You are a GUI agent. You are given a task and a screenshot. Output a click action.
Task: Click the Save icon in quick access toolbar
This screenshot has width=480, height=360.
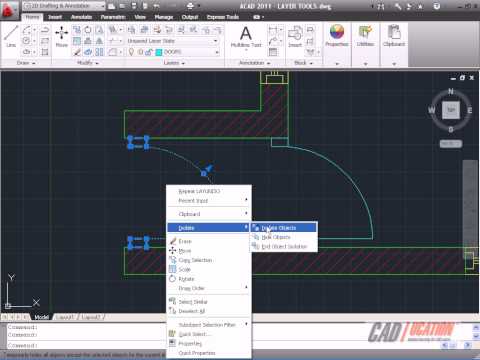tap(134, 6)
